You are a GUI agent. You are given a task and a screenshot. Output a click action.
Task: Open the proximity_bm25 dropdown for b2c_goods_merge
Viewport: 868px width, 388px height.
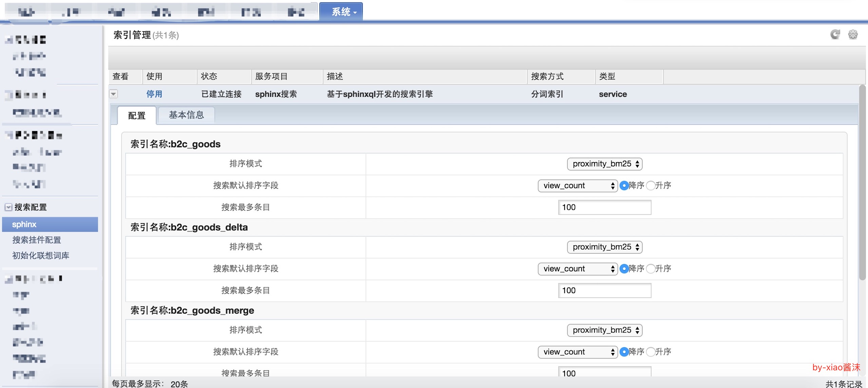point(604,330)
